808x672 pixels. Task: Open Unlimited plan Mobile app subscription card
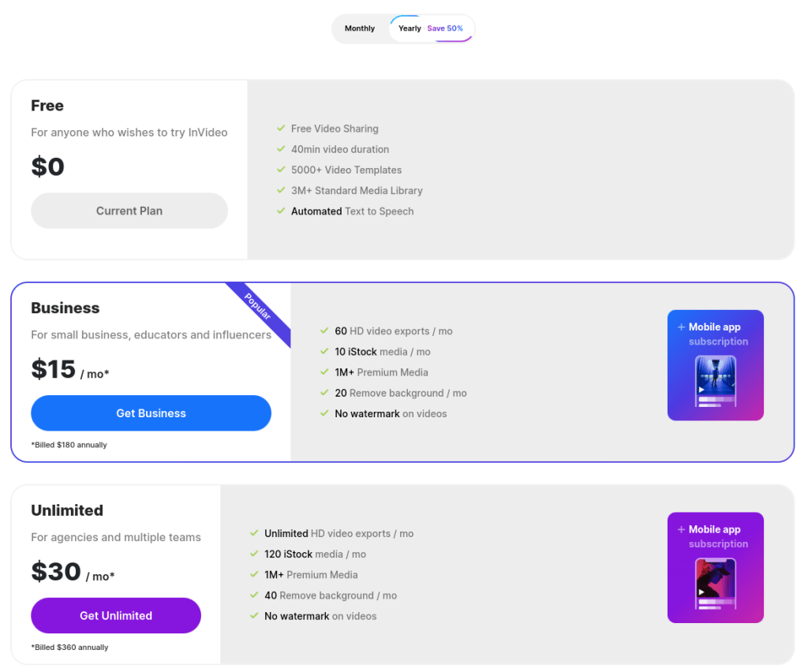[715, 567]
